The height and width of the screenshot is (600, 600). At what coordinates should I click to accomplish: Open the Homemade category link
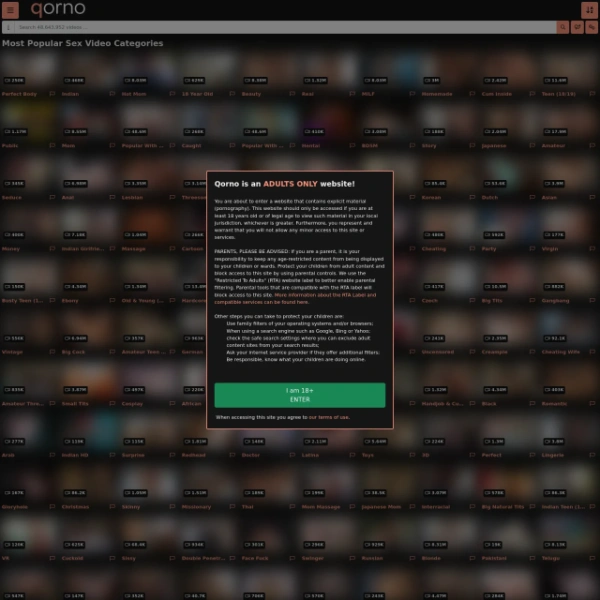click(x=437, y=94)
